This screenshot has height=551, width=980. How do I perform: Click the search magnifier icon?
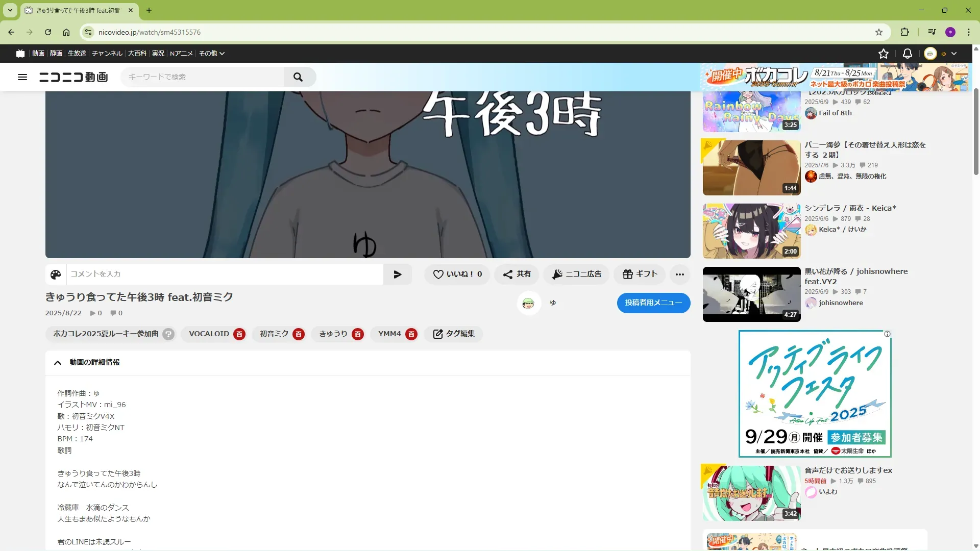click(298, 77)
